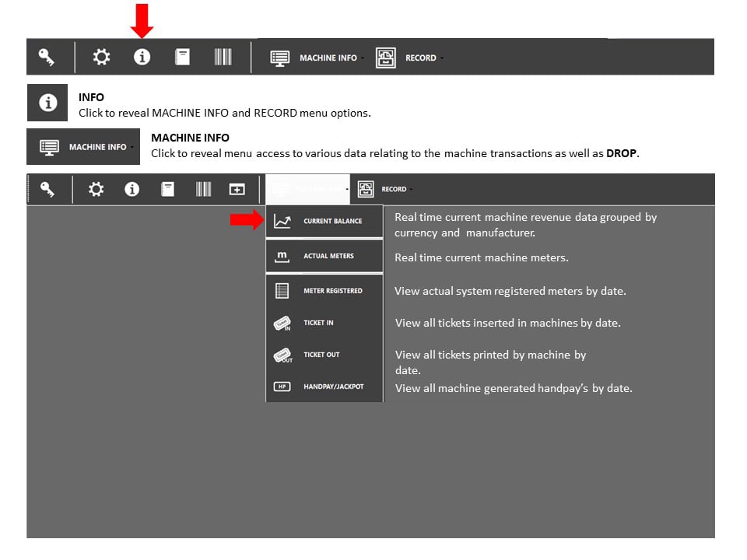Image resolution: width=747 pixels, height=560 pixels.
Task: Select the HANDPAY/JACKPOT menu entry
Action: click(324, 387)
